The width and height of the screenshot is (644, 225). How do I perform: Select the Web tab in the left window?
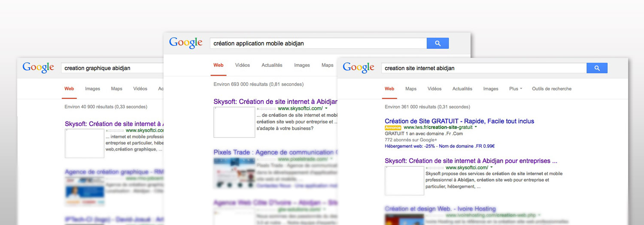coord(69,89)
